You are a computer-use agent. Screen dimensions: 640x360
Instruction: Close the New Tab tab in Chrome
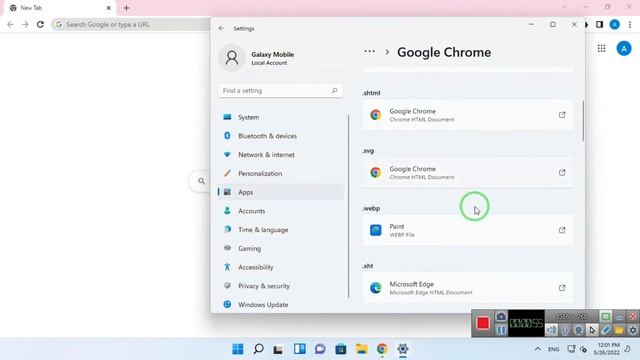(x=109, y=8)
